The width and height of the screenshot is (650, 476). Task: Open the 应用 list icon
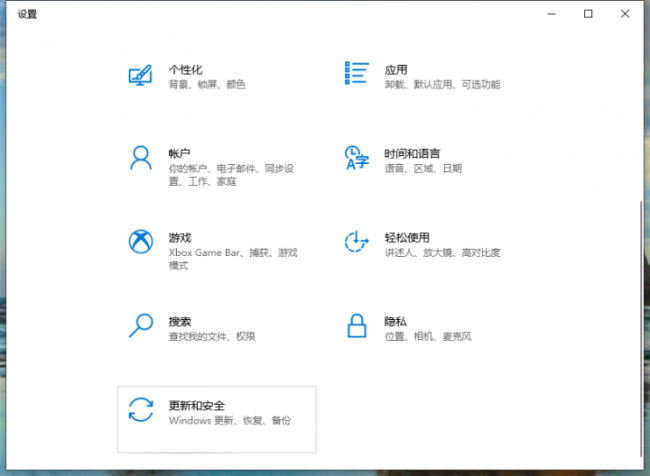pos(357,73)
